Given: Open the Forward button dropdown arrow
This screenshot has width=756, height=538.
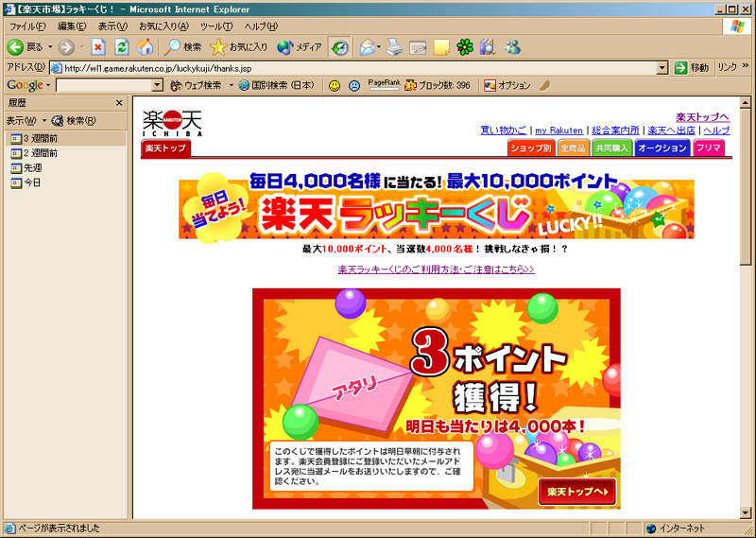Looking at the screenshot, I should [x=81, y=47].
